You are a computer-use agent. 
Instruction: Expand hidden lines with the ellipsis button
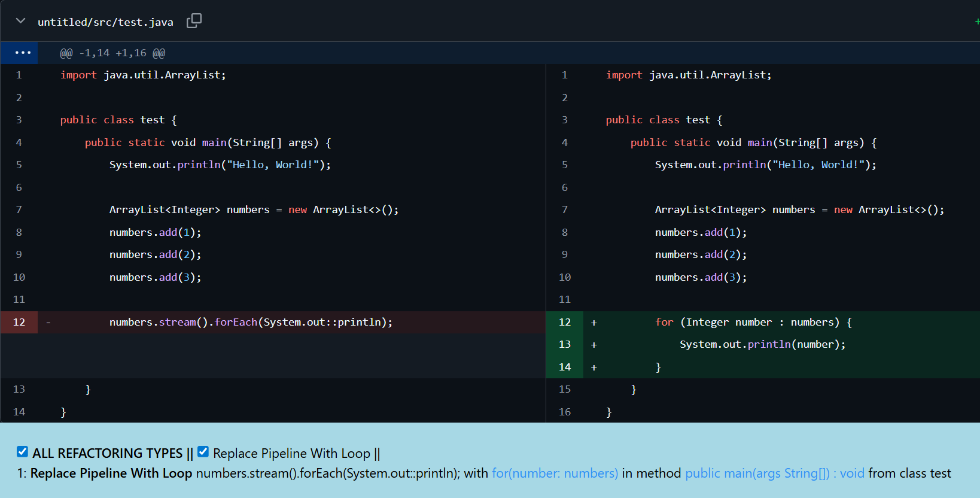pos(23,53)
